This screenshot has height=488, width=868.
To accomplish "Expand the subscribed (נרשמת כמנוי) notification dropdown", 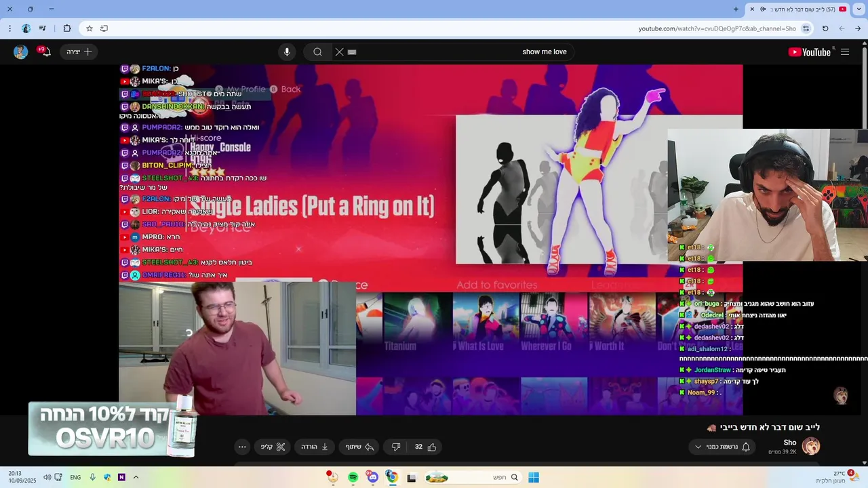I will [722, 447].
